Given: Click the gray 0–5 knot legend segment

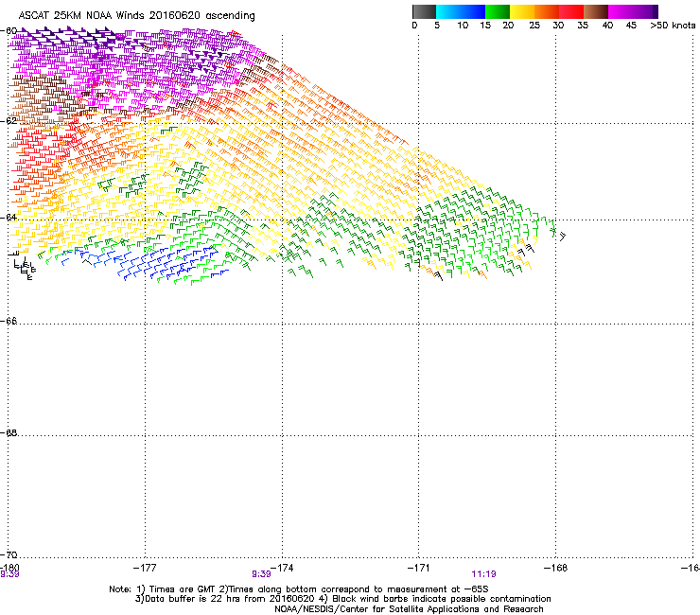Looking at the screenshot, I should coord(424,11).
